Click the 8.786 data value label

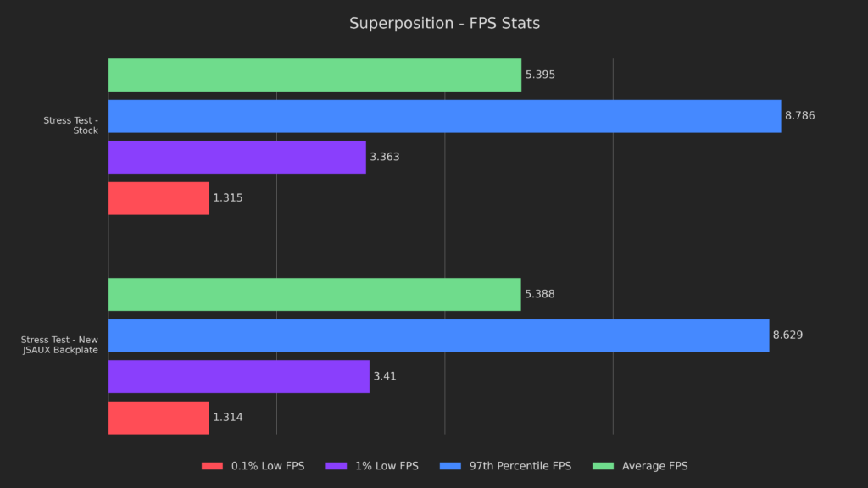[800, 116]
